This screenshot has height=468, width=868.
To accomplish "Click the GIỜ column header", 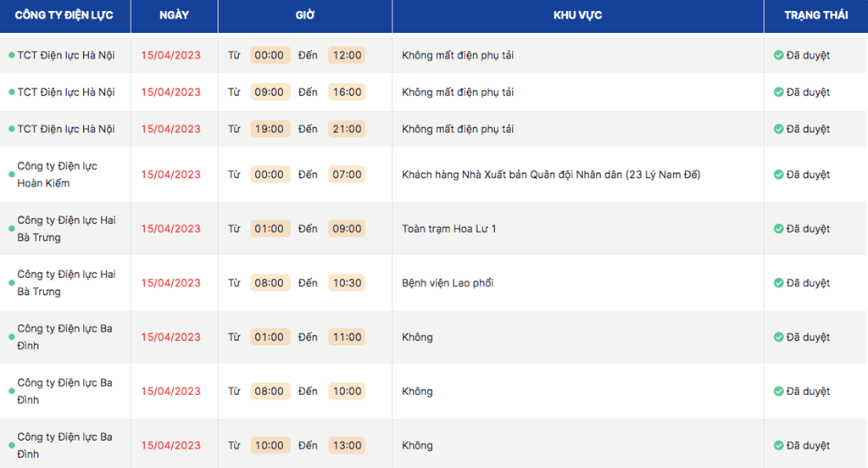I will tap(305, 15).
